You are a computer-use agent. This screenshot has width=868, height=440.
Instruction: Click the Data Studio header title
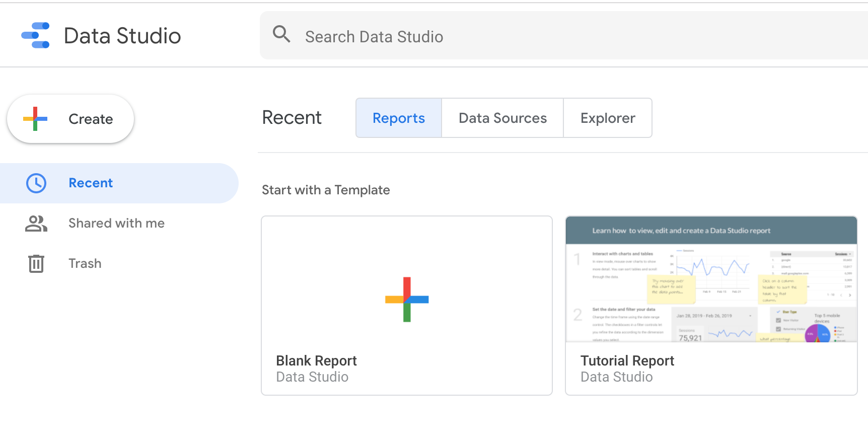coord(122,36)
